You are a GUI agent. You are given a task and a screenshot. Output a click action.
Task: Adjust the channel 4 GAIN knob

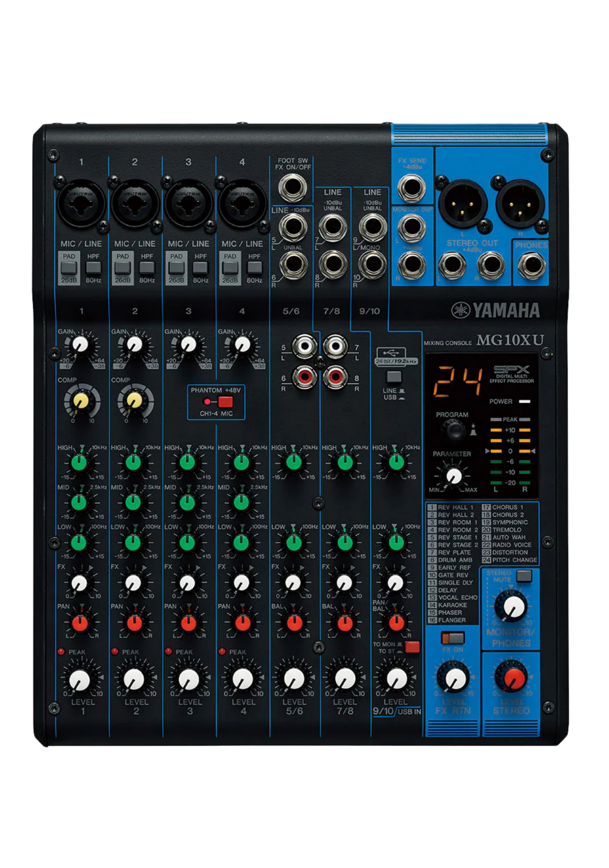coord(243,345)
